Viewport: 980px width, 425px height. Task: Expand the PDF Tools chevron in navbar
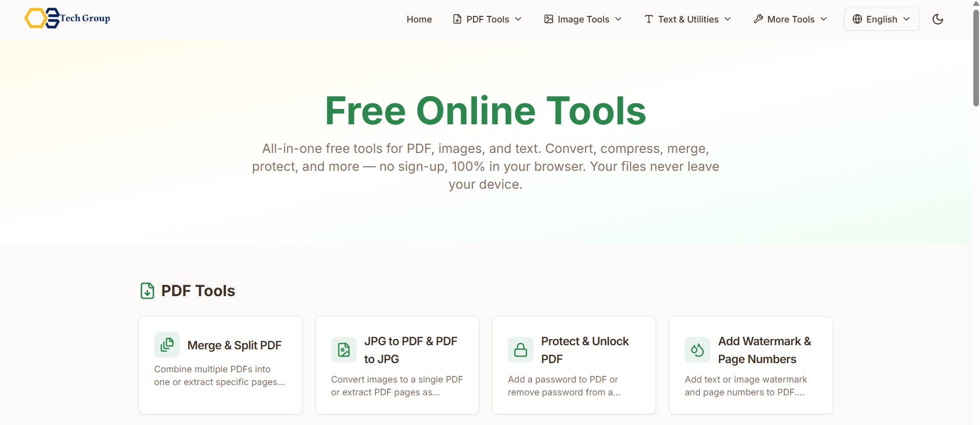pos(518,19)
